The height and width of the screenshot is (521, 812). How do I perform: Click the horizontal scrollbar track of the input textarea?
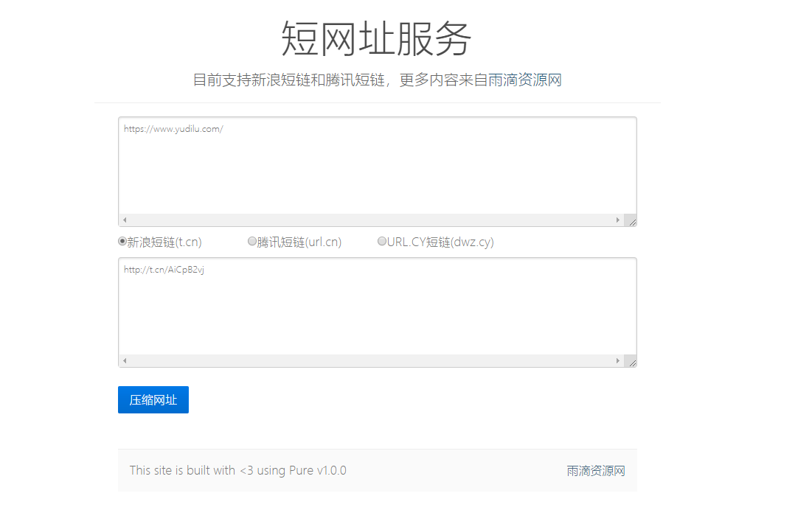(371, 220)
